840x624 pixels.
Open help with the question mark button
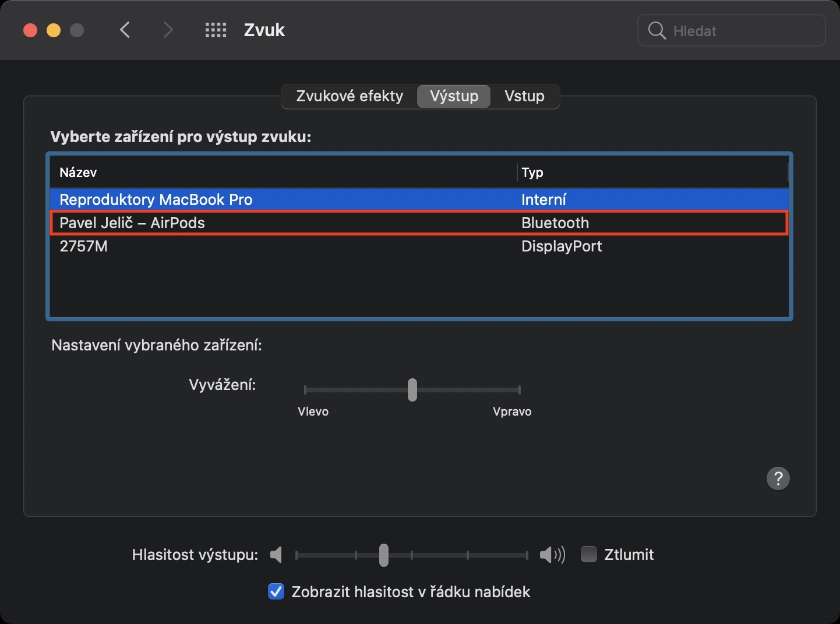pos(778,478)
